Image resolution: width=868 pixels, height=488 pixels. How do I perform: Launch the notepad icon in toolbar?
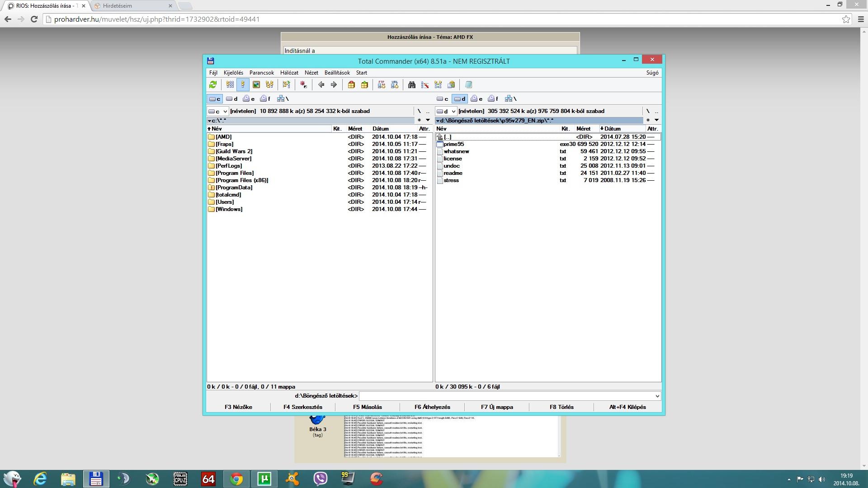[x=468, y=84]
